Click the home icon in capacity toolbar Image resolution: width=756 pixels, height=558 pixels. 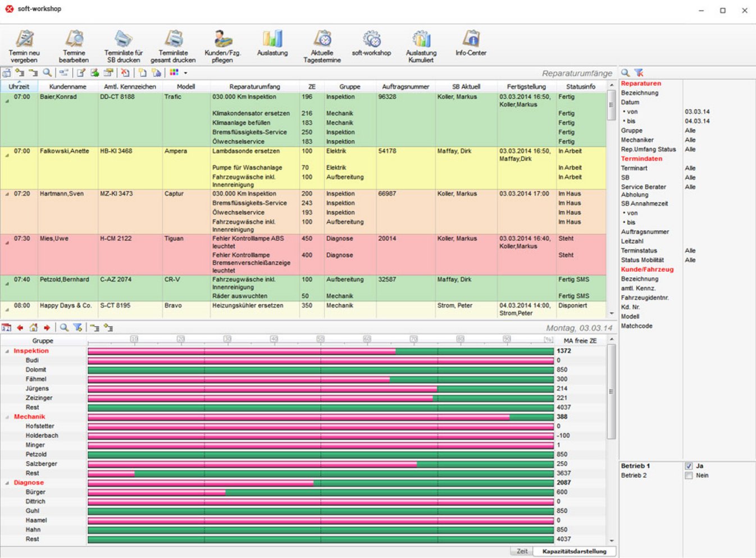click(34, 328)
